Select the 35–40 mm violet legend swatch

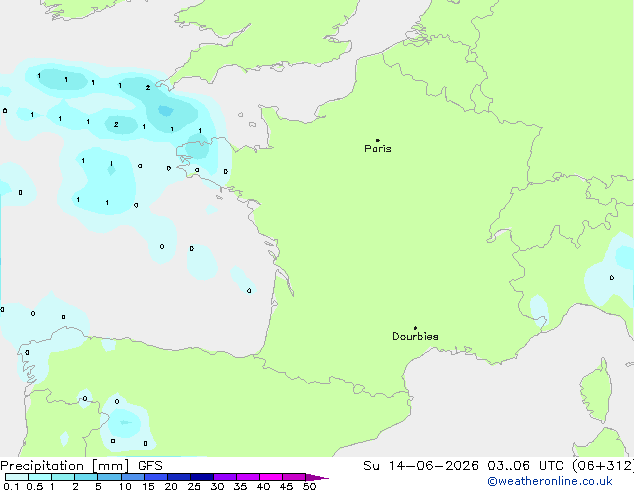coord(248,477)
